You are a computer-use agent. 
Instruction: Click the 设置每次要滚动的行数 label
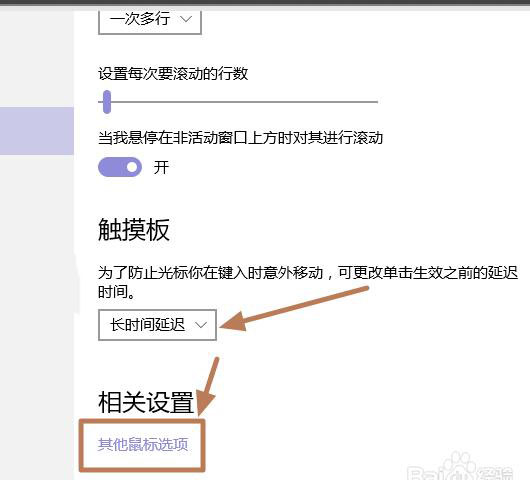[173, 73]
